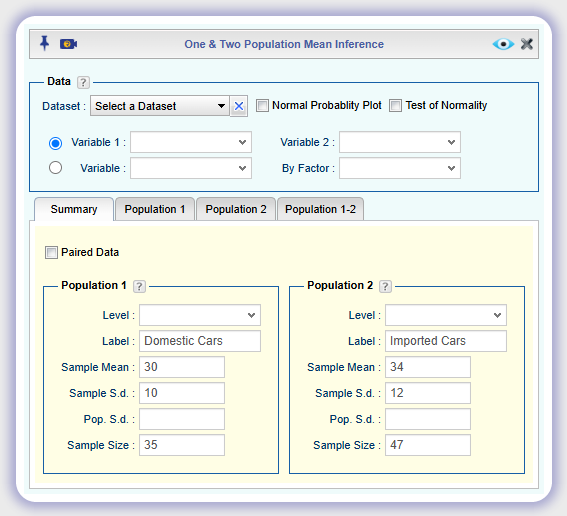This screenshot has height=516, width=567.
Task: Check the Test of Normality box
Action: point(395,106)
